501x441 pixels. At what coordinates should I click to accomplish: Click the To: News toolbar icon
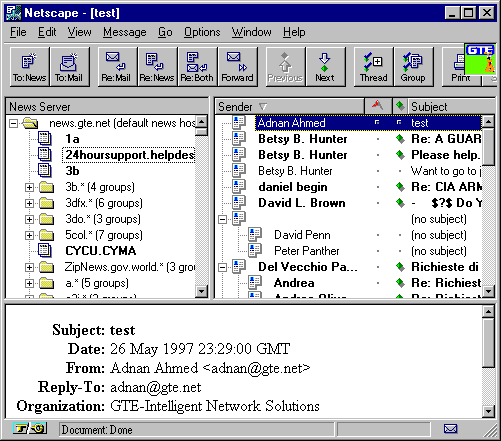[x=30, y=67]
